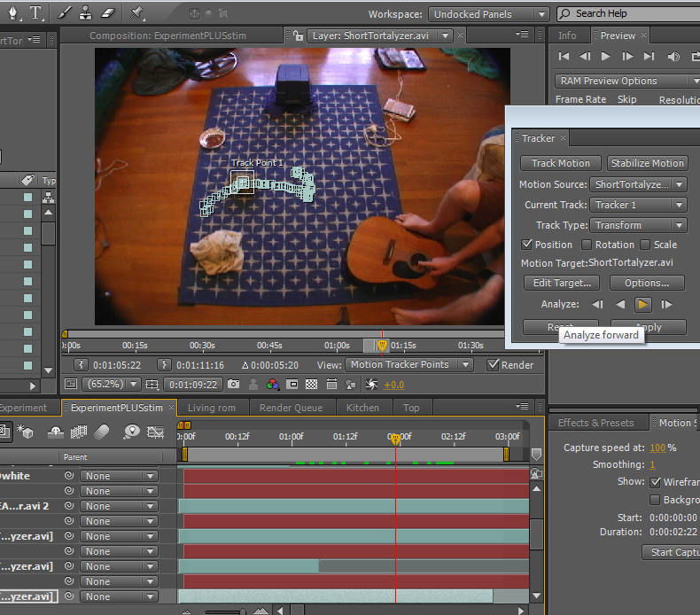Enable motion blur switch in timeline
The width and height of the screenshot is (700, 615).
(x=102, y=432)
